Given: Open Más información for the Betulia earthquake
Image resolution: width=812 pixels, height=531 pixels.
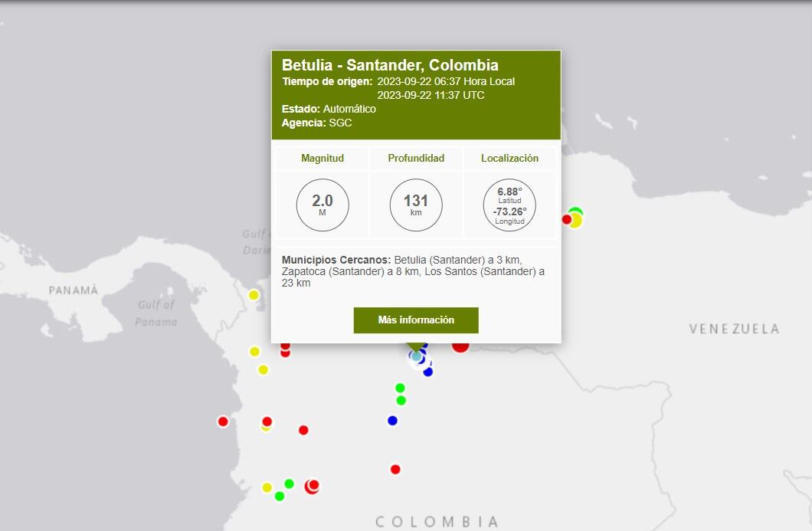Looking at the screenshot, I should pos(415,320).
